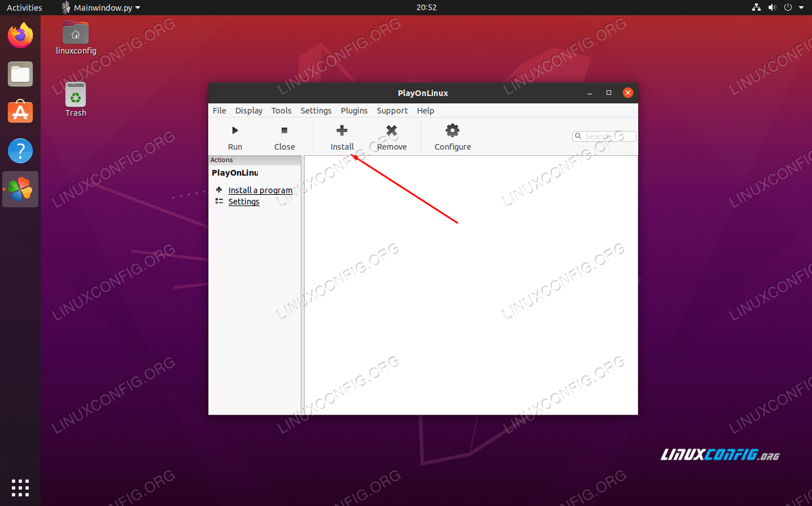Click the Run toolbar icon
Viewport: 812px width, 506px height.
coord(235,130)
